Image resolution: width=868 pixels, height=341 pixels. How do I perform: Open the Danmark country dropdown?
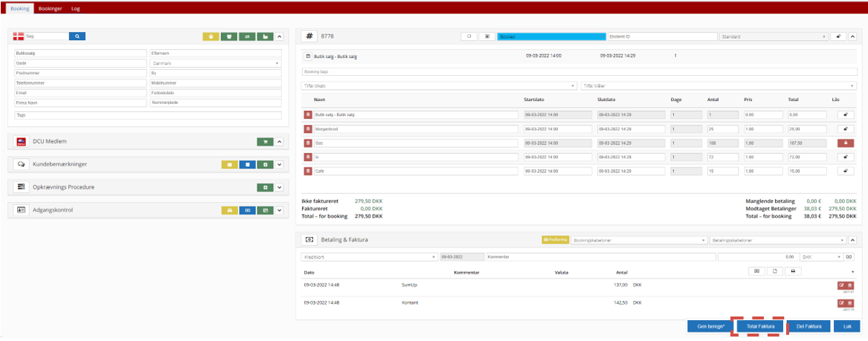[215, 63]
